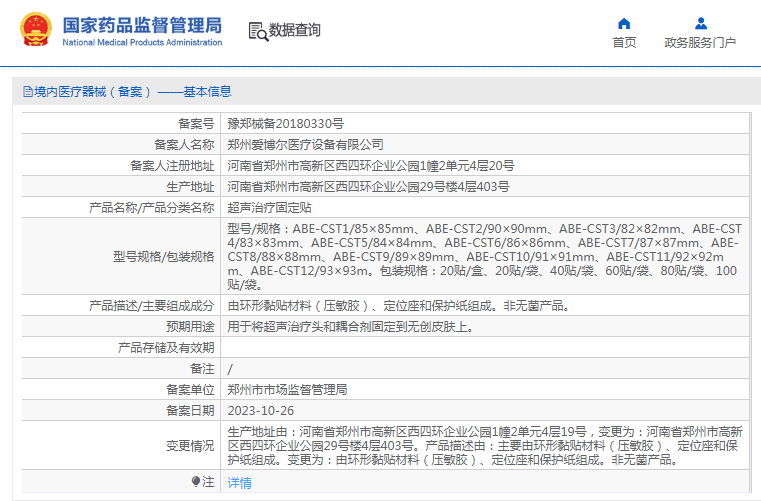Click the national emblem logo
This screenshot has width=761, height=501.
click(36, 30)
